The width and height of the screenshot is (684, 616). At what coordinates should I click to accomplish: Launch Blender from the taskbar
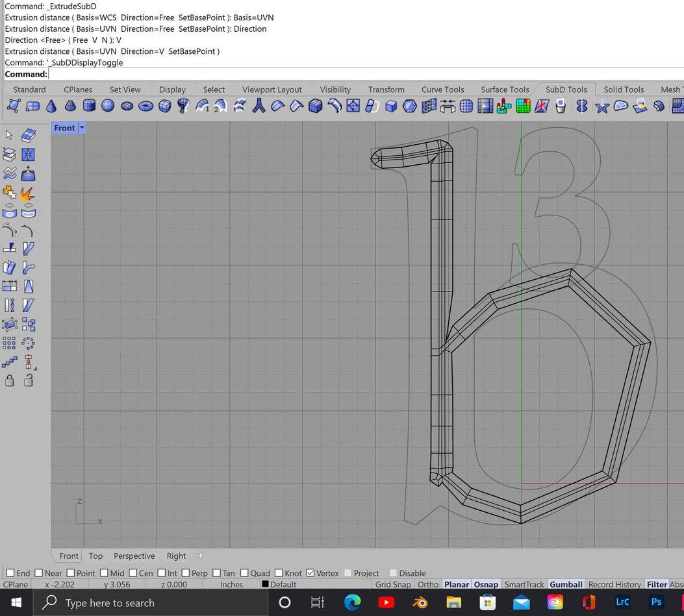(420, 602)
